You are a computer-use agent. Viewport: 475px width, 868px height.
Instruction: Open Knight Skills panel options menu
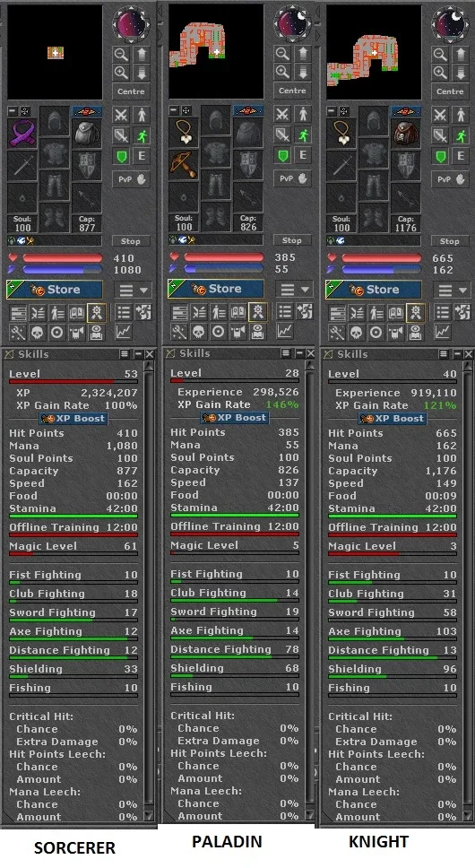pyautogui.click(x=445, y=354)
